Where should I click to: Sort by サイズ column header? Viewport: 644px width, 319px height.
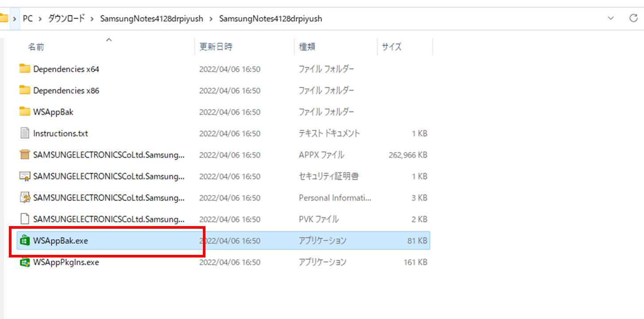tap(392, 46)
